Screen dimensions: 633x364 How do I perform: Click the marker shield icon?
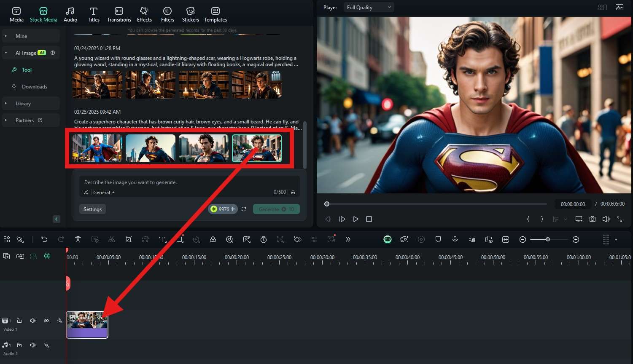tap(438, 239)
